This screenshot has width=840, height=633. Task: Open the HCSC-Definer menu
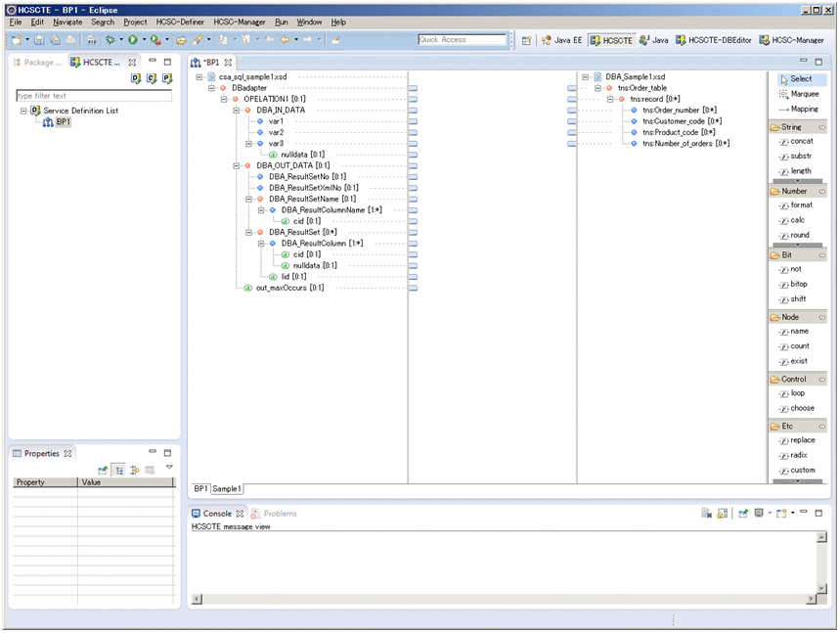point(180,22)
